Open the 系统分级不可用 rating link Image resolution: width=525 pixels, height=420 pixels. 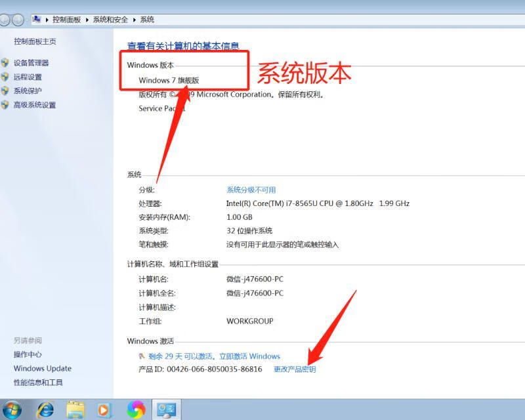251,190
